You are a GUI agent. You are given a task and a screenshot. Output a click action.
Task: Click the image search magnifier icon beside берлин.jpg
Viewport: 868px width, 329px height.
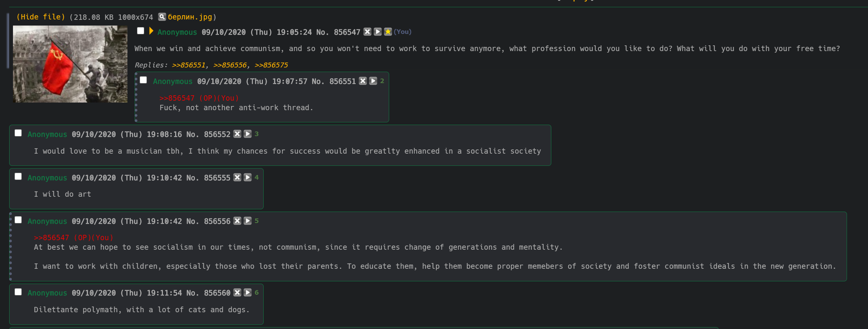point(162,17)
